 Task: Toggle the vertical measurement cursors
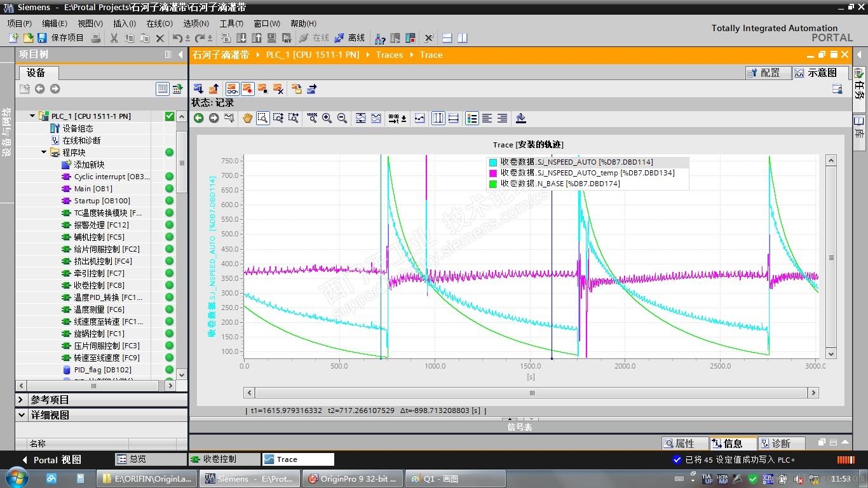click(438, 118)
